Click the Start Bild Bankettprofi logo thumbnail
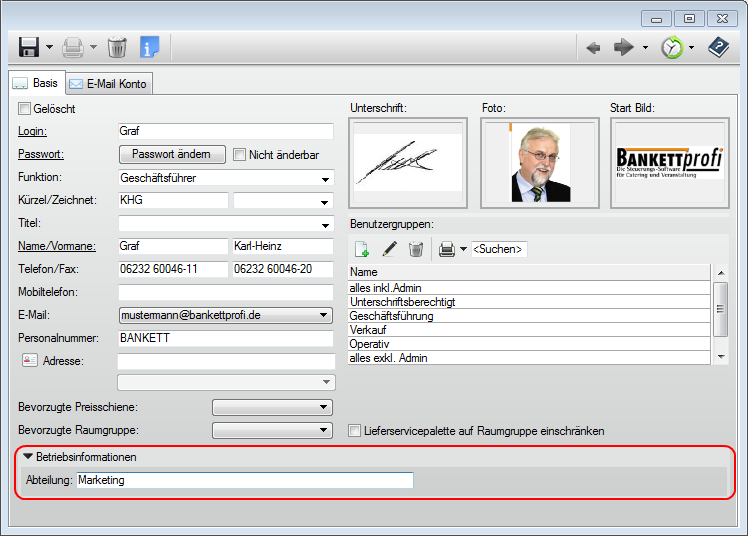 click(x=668, y=163)
